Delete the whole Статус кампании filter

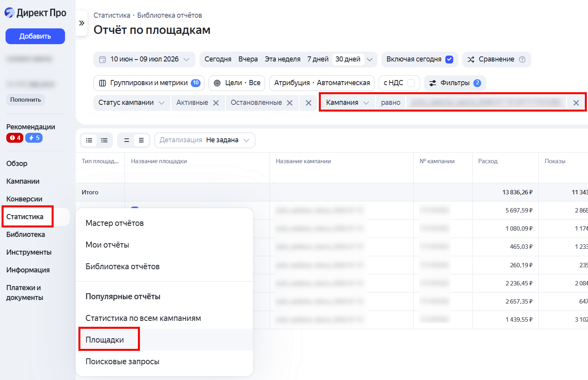click(x=309, y=103)
